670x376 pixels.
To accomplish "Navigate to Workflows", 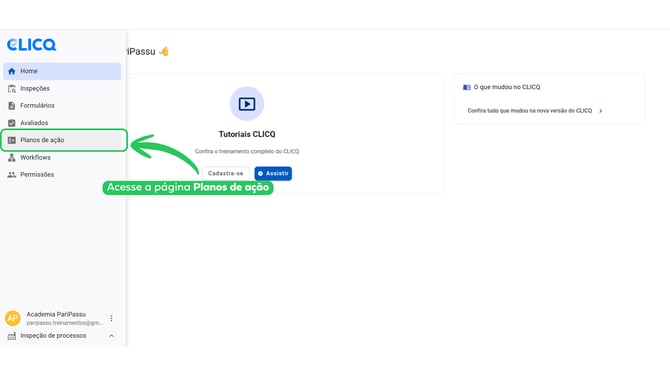I will coord(62,158).
